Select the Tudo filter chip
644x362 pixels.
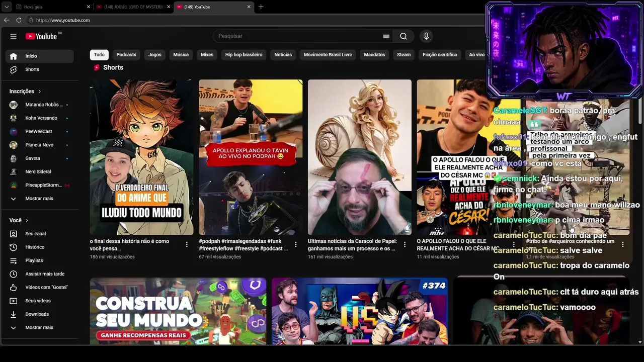tap(99, 55)
